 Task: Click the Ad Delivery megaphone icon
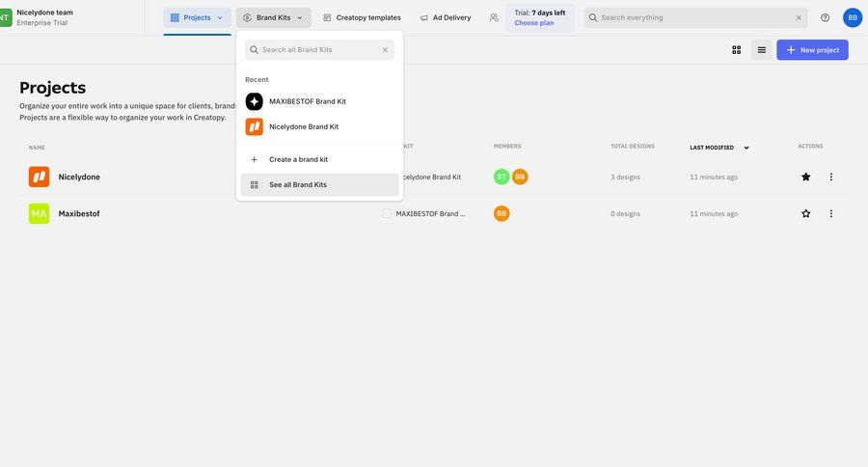tap(424, 17)
